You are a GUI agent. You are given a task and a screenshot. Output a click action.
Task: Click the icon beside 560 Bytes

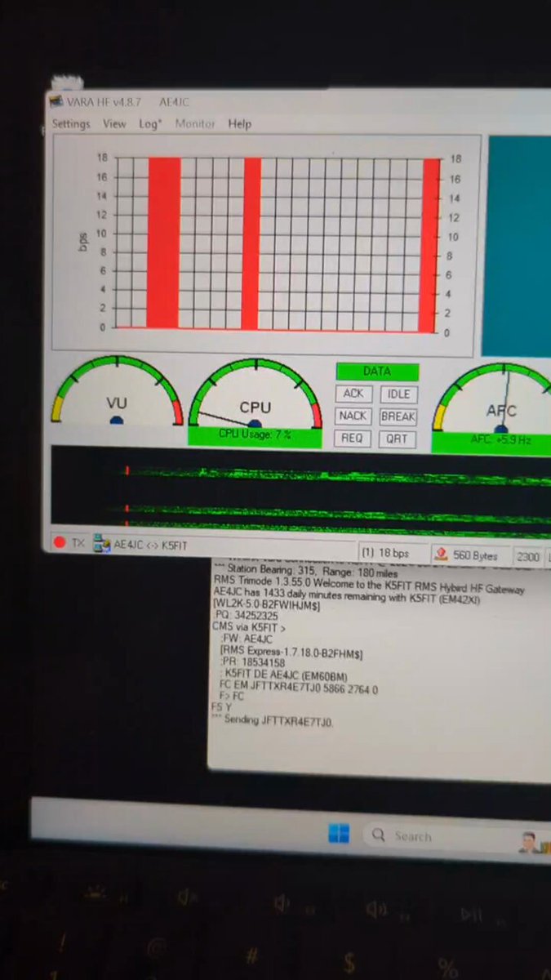[442, 555]
